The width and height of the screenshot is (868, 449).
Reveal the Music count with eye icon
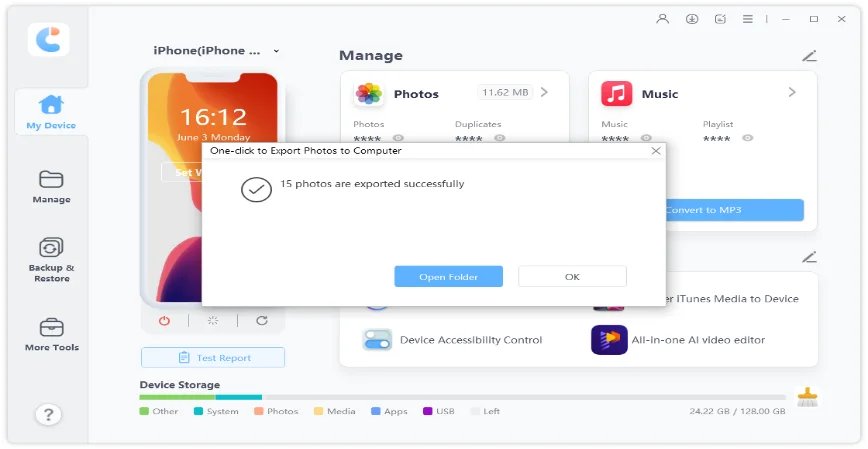pyautogui.click(x=646, y=138)
